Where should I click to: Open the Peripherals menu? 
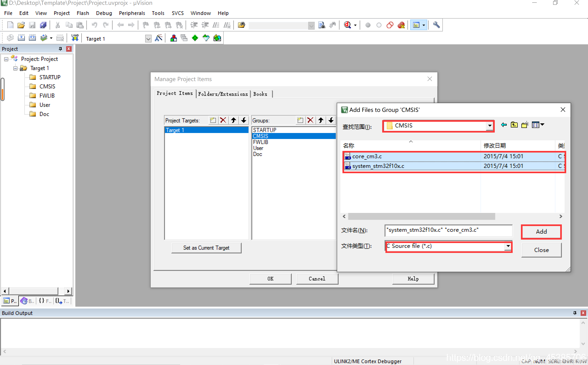(132, 13)
